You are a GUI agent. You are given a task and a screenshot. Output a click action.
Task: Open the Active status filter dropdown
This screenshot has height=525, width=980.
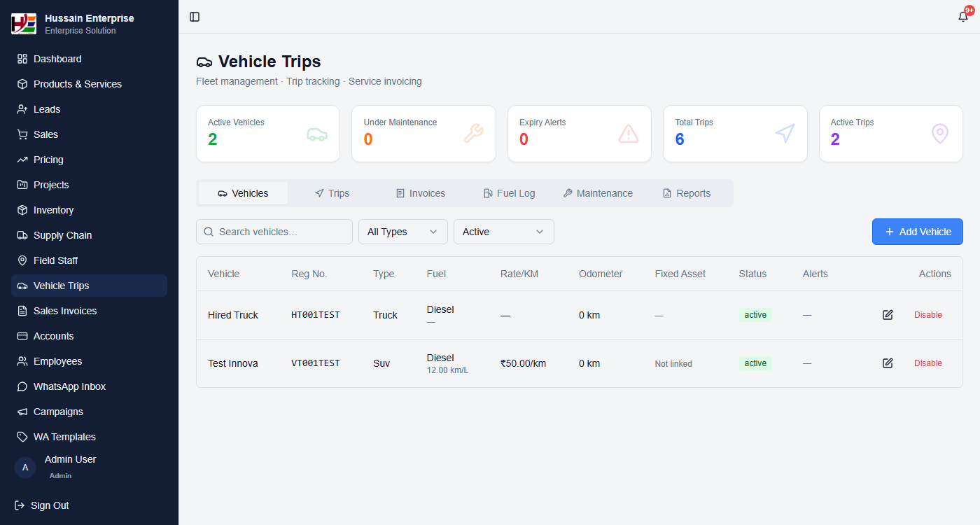(504, 232)
